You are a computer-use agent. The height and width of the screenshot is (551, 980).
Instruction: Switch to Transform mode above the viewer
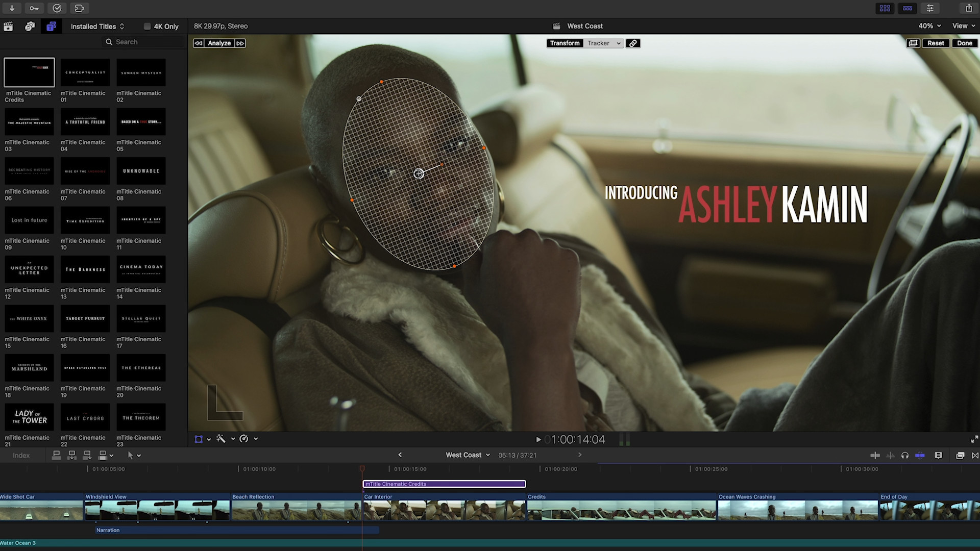pos(564,43)
